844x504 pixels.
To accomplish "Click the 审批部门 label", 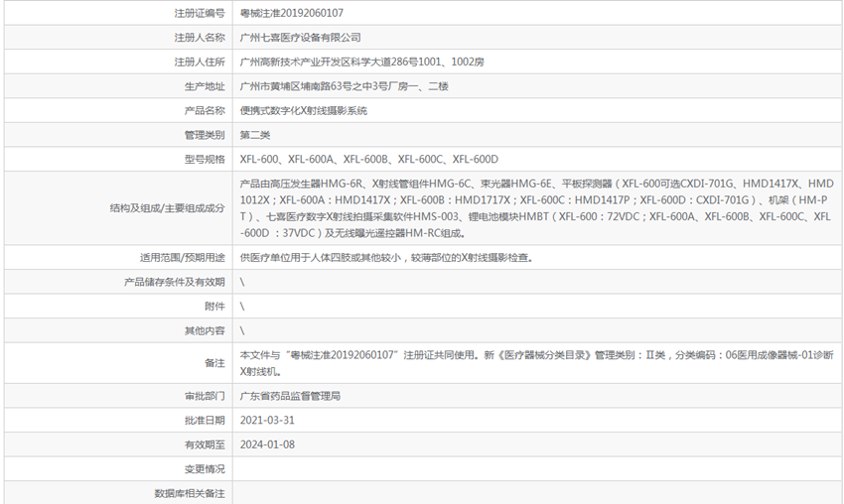I will [x=205, y=396].
